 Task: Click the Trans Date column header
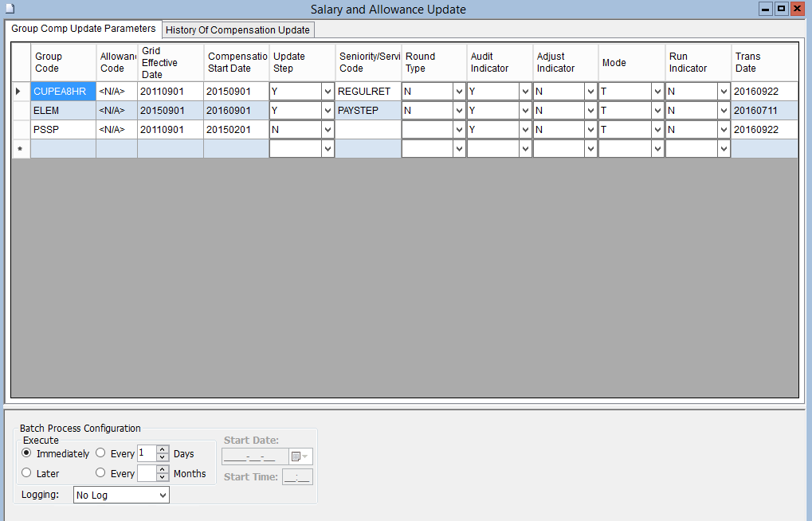[x=763, y=62]
